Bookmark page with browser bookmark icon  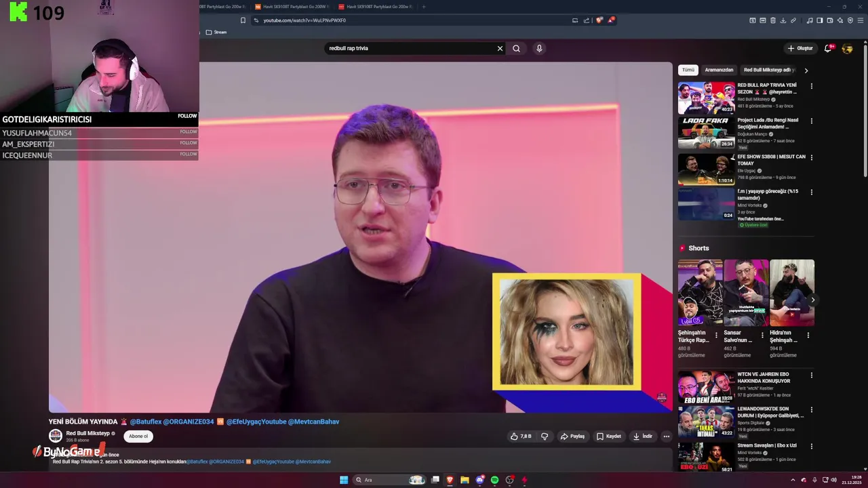[243, 20]
